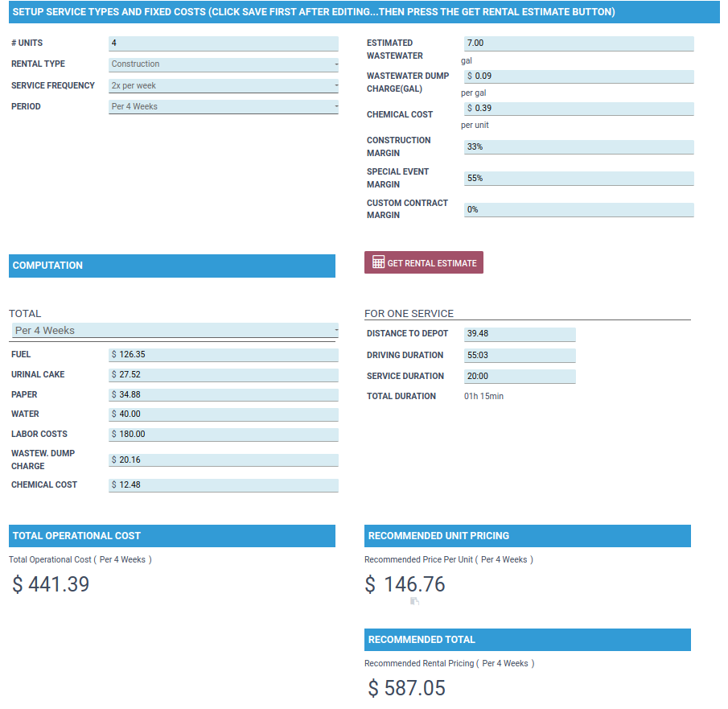Edit the Labor Costs field
This screenshot has width=728, height=709.
coord(223,435)
